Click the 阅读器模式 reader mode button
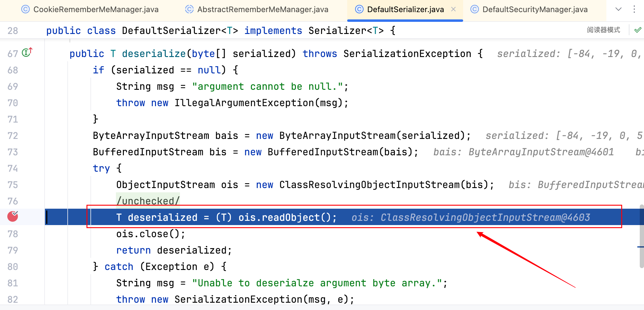This screenshot has height=310, width=644. (603, 30)
